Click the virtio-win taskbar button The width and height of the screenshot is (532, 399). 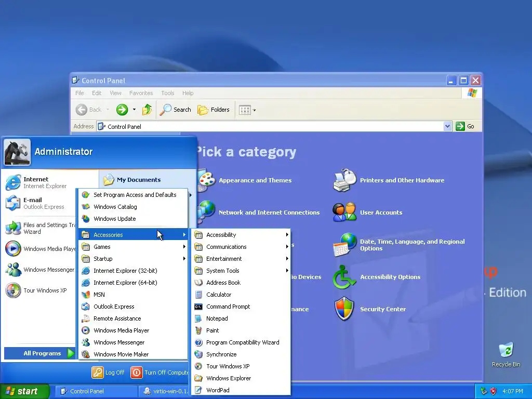point(165,391)
